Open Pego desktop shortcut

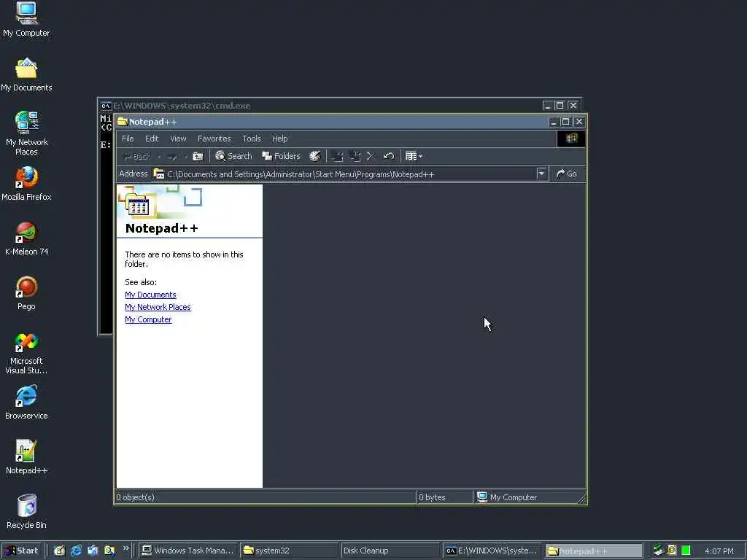pos(26,293)
